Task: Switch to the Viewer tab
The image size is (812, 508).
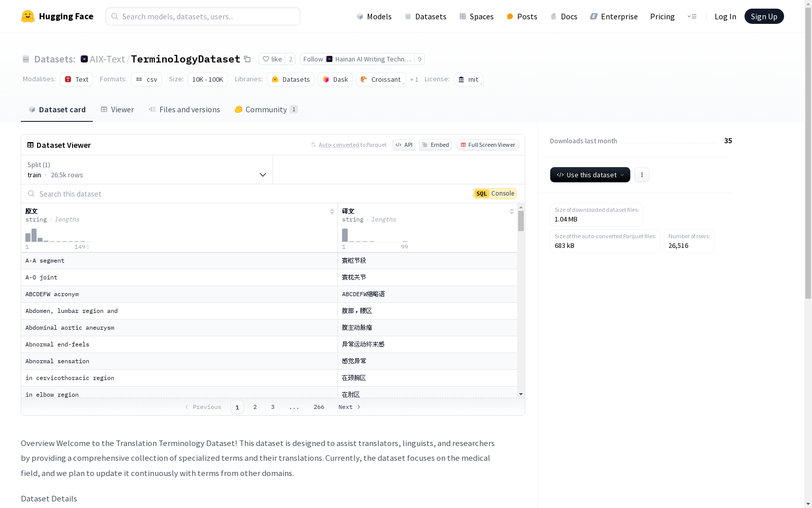Action: (117, 110)
